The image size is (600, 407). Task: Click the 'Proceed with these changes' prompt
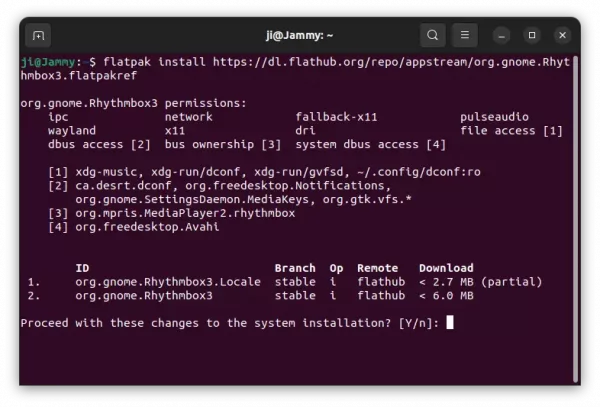click(x=230, y=323)
